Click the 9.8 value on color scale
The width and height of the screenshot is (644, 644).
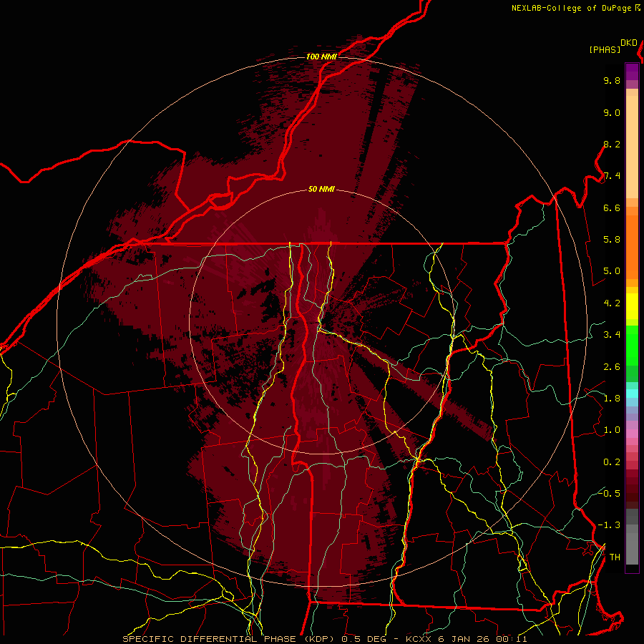click(x=612, y=80)
